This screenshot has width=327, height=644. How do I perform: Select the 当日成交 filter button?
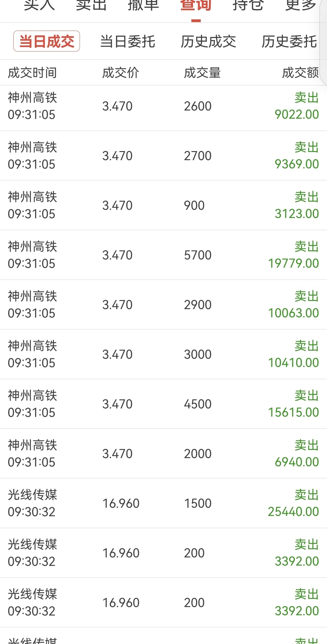(x=47, y=41)
